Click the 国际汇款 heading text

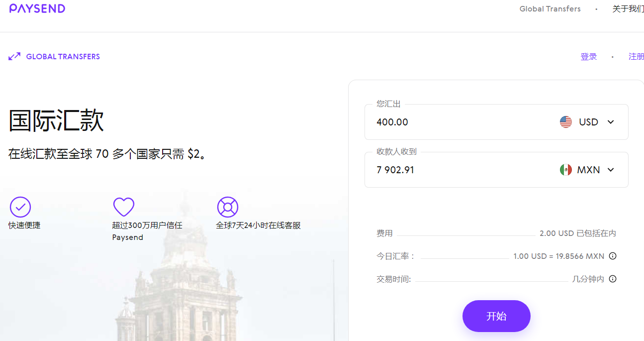tap(56, 120)
